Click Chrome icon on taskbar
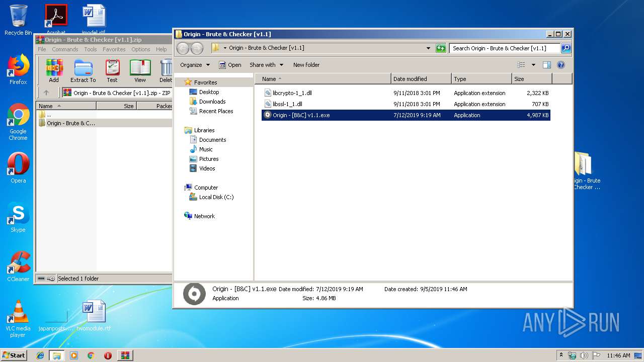 point(91,355)
